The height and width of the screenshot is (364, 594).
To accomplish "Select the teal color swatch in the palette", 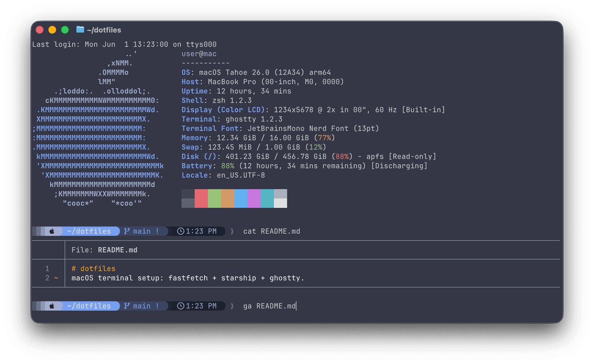I will (267, 198).
